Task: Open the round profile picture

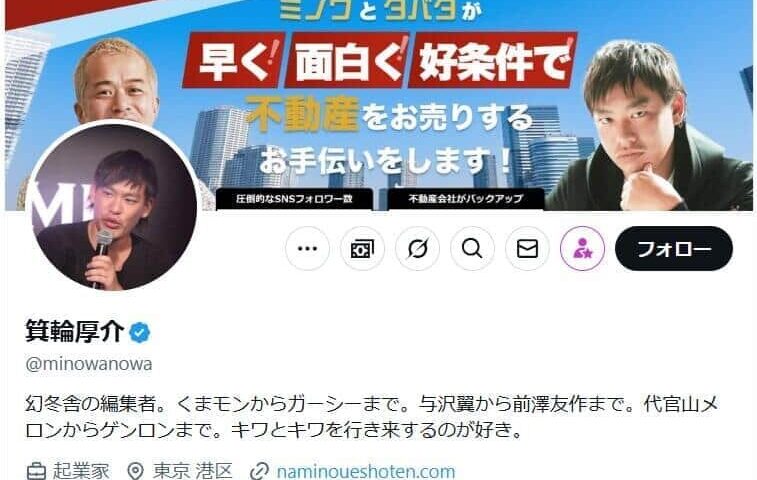Action: point(113,206)
